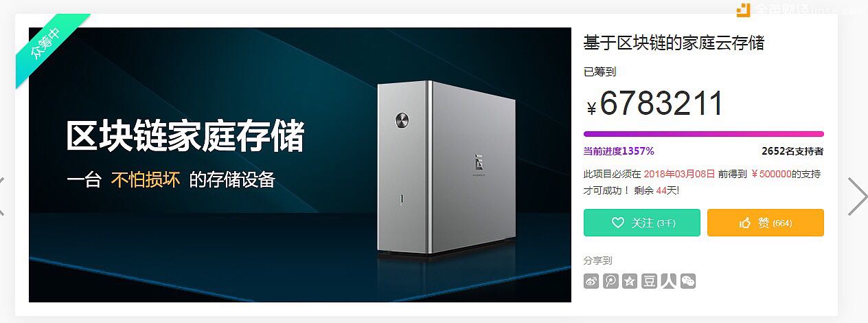
Task: Click the thumbs-up icon in 赞 button
Action: (x=745, y=223)
